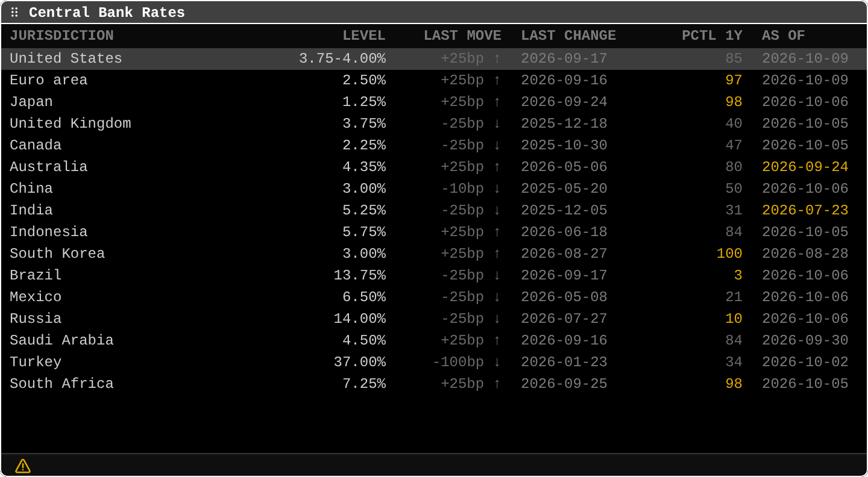
Task: Click Brazil's 13.75% level value
Action: tap(360, 275)
